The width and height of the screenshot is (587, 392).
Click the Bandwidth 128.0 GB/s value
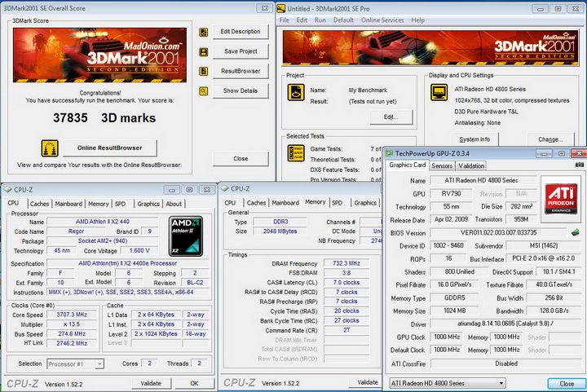click(554, 311)
